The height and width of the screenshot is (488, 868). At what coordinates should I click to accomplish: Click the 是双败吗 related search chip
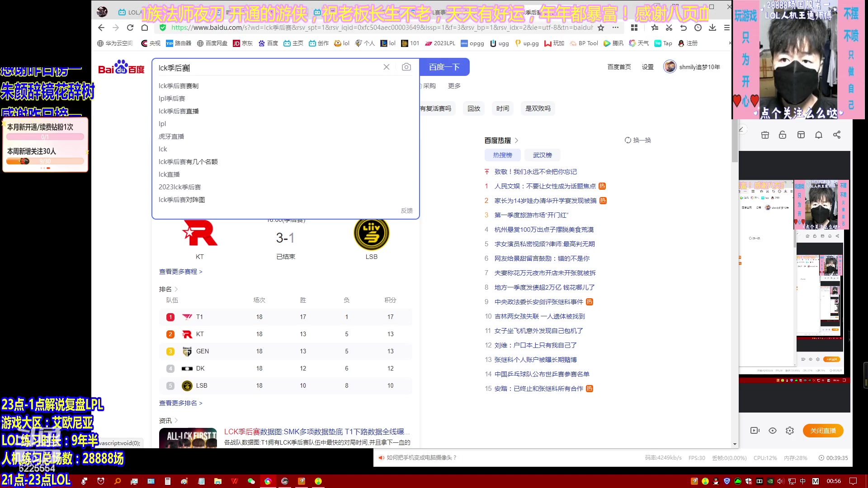pos(538,108)
